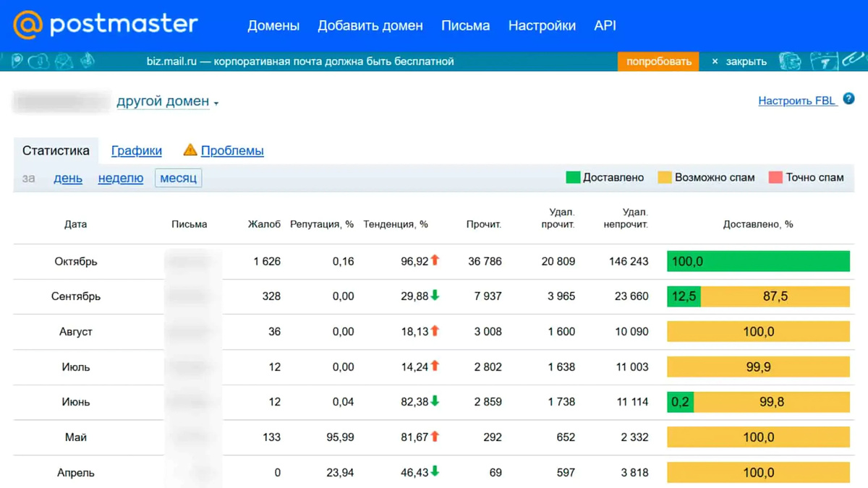This screenshot has height=488, width=868.
Task: Click the warning triangle beside "Проблемы"
Action: (x=190, y=150)
